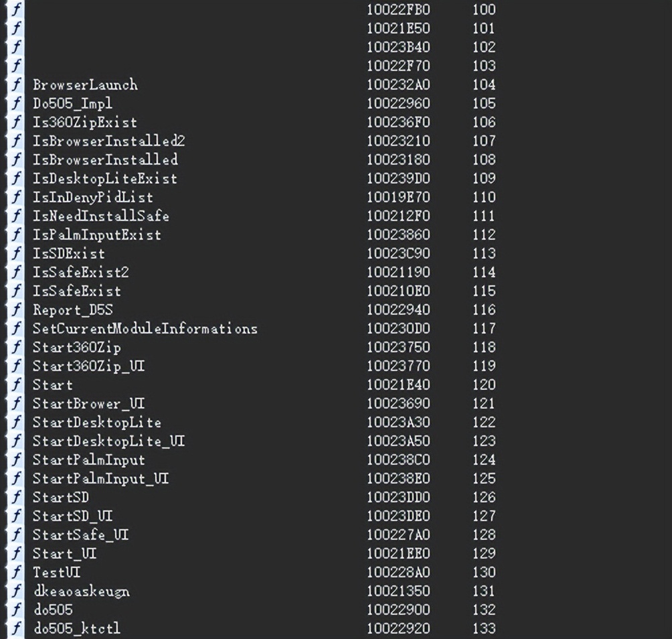Select the StartPalmInput export at ordinal 124
Screen dimensions: 672x639
[89, 459]
